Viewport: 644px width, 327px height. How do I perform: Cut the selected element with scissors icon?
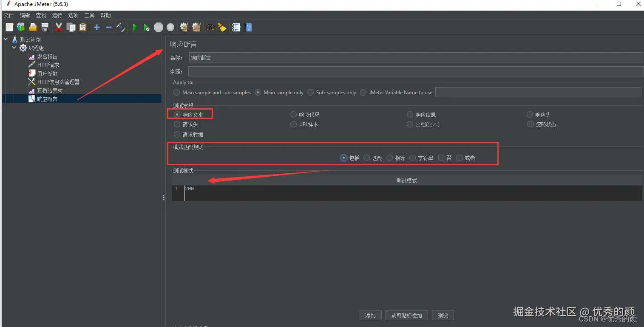pos(59,27)
